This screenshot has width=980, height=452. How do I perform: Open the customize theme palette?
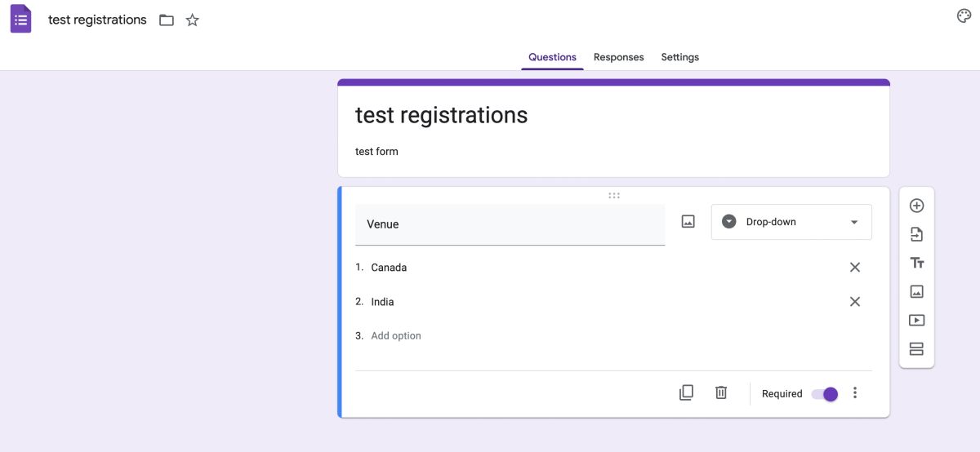(964, 16)
